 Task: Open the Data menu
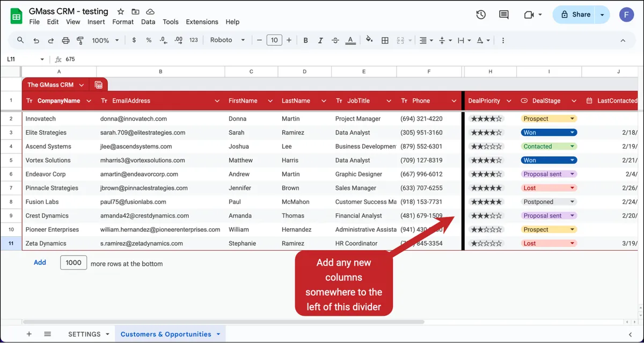pos(148,22)
